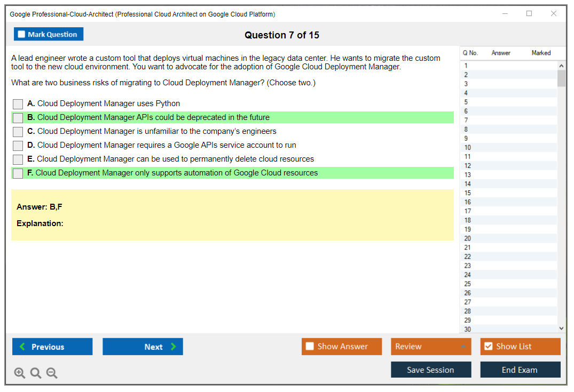Click the Answer column header
The image size is (574, 392).
pyautogui.click(x=501, y=53)
